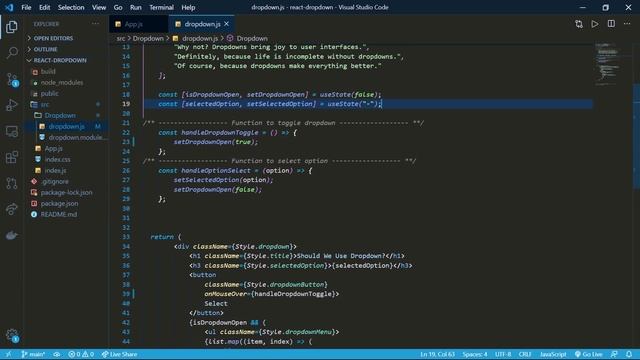The width and height of the screenshot is (640, 360).
Task: Open errors and warnings count
Action: [x=81, y=354]
